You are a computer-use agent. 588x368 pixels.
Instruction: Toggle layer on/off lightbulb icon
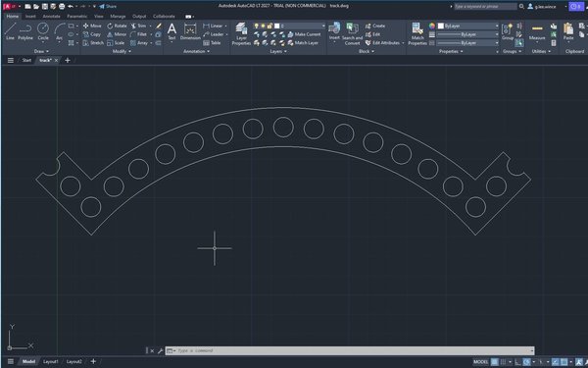click(x=256, y=26)
